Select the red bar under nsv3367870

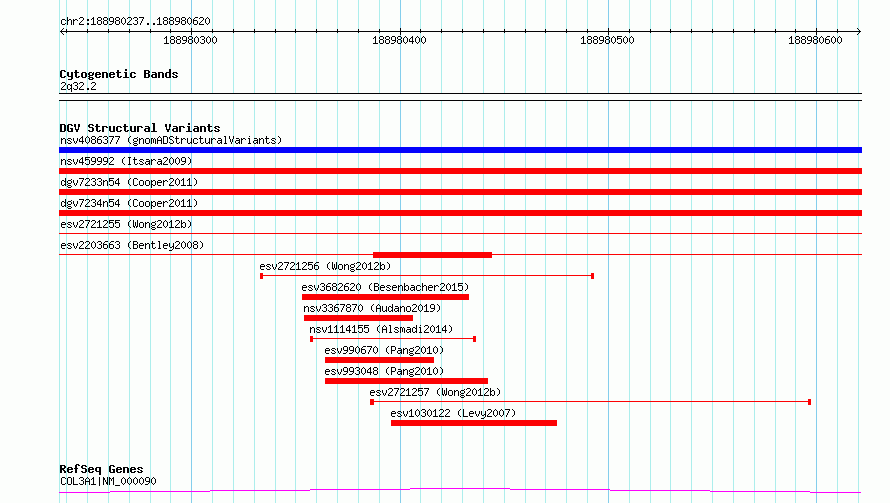(358, 318)
